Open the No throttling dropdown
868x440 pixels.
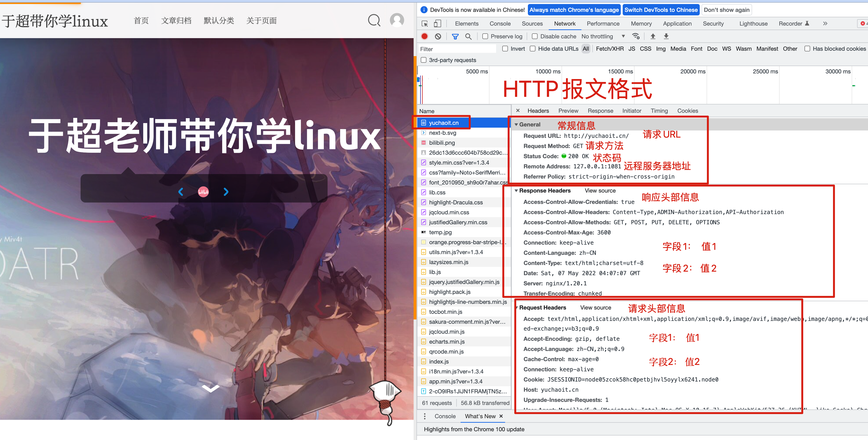tap(603, 36)
